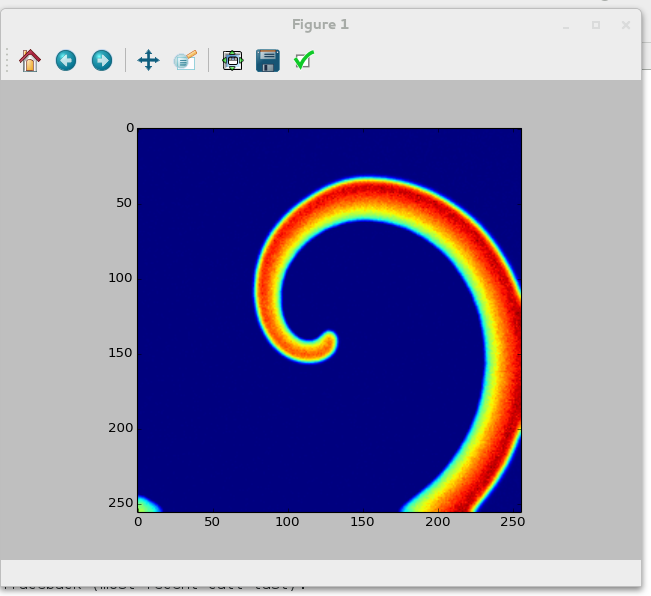
Task: Click the empty status bar below the plot
Action: (x=320, y=572)
